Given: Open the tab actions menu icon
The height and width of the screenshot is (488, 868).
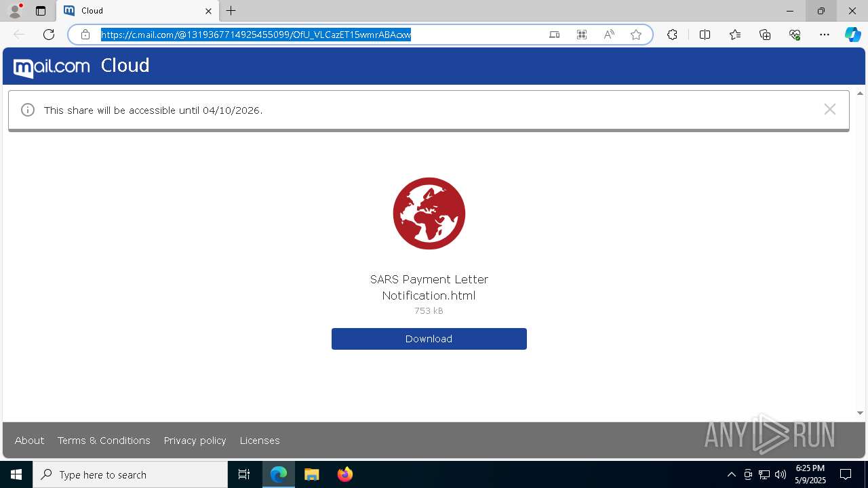Looking at the screenshot, I should pos(41,11).
